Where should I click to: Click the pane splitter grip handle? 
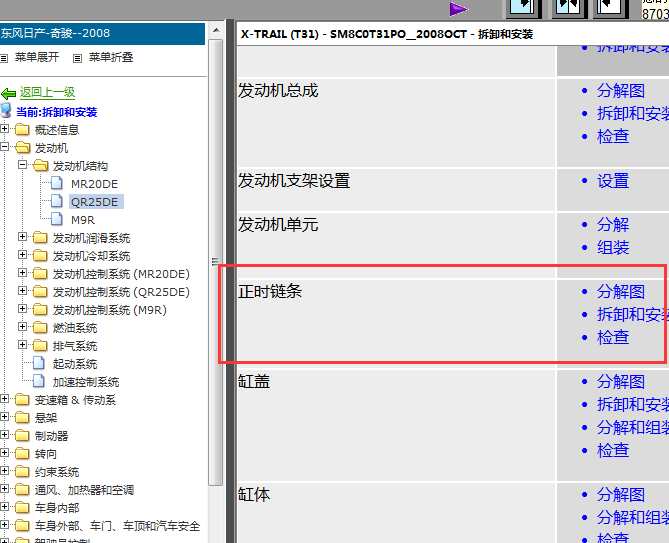(x=215, y=261)
